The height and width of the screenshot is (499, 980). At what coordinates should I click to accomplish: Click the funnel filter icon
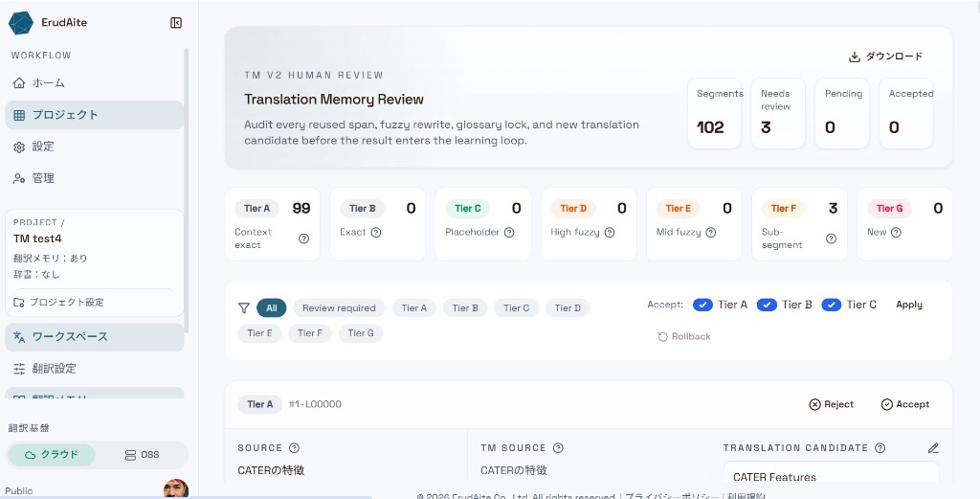click(244, 307)
